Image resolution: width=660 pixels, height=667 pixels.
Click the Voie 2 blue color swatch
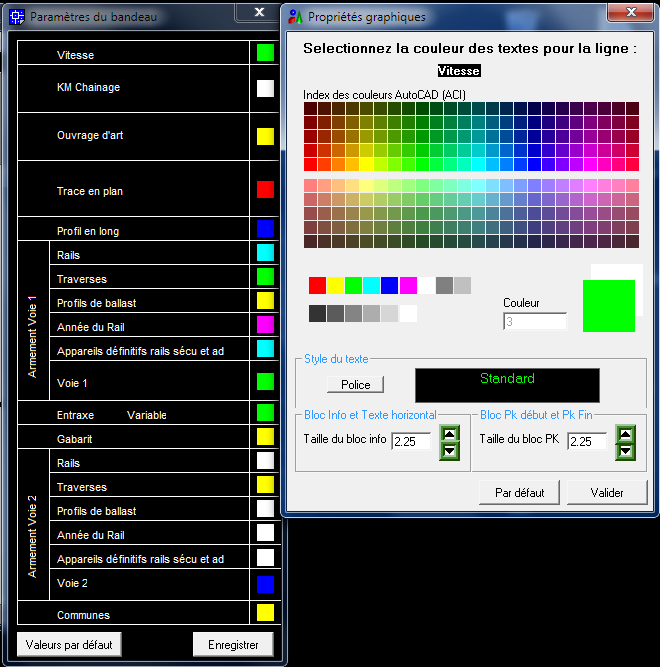(265, 584)
